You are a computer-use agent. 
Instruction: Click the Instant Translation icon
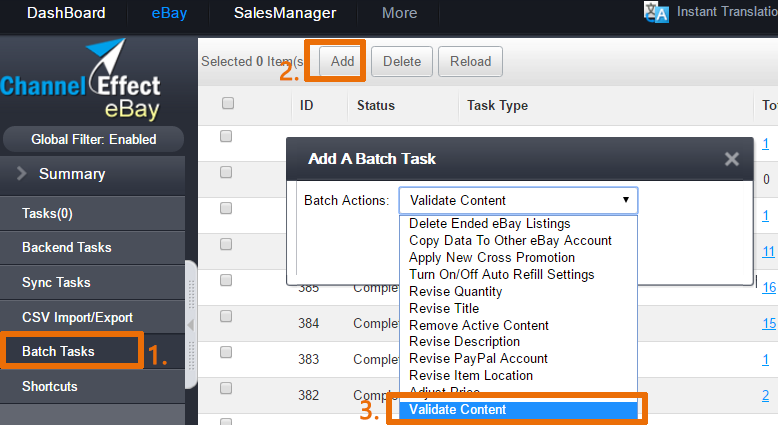tap(656, 12)
